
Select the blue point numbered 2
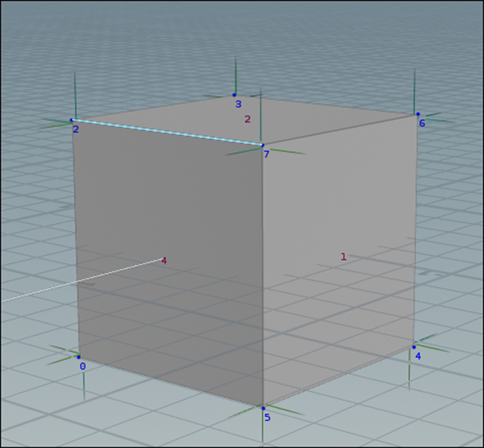click(71, 120)
